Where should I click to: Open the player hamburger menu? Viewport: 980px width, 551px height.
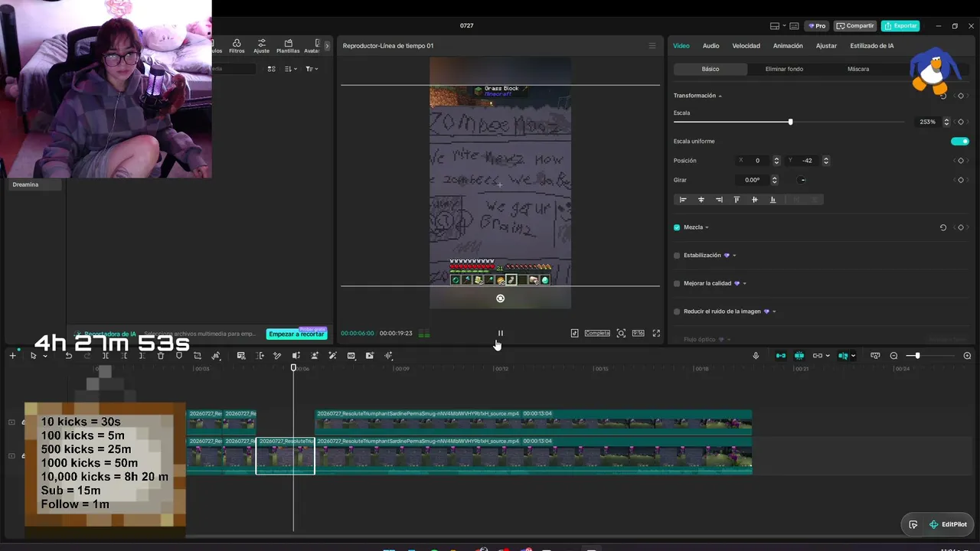click(652, 46)
